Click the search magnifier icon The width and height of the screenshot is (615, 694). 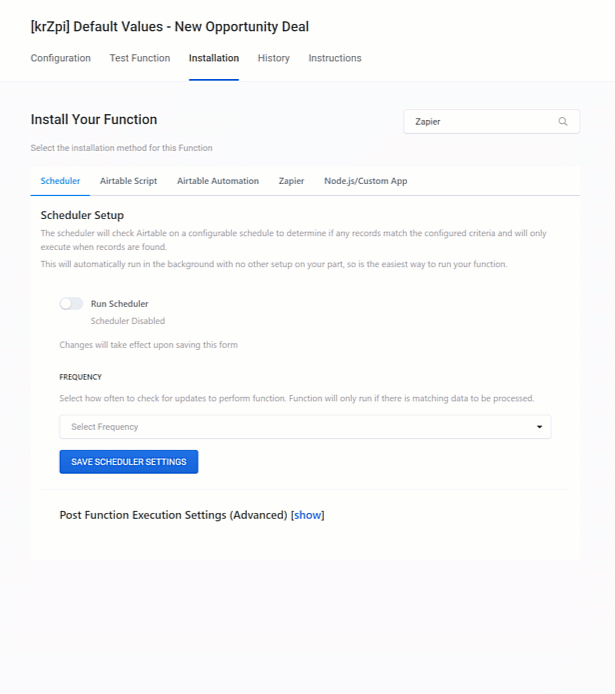563,122
